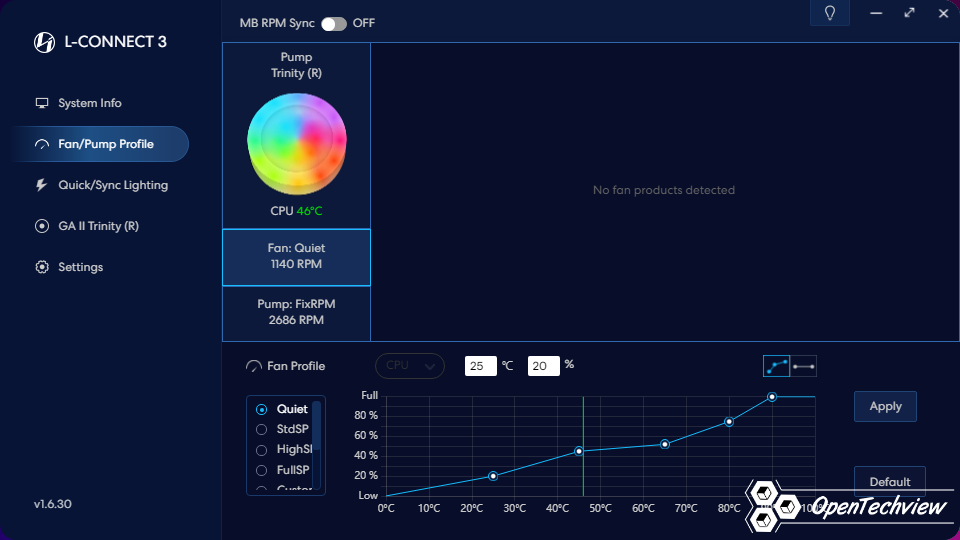
Task: Select the Pump: FixRPM 2686 RPM tile
Action: click(296, 312)
